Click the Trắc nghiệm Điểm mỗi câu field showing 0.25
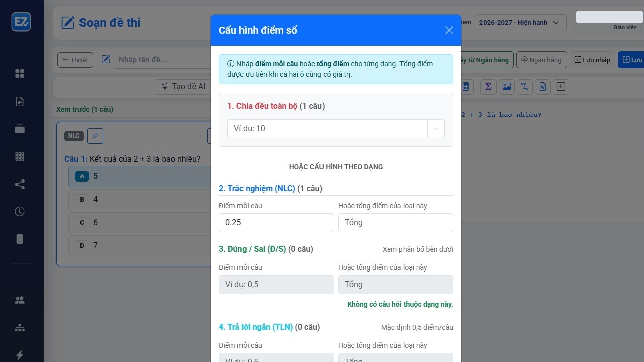644x362 pixels. click(x=276, y=222)
